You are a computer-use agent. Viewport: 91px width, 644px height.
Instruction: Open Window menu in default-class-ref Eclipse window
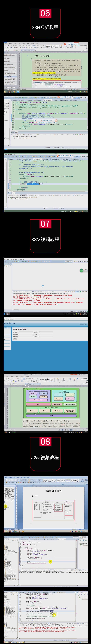10,154
